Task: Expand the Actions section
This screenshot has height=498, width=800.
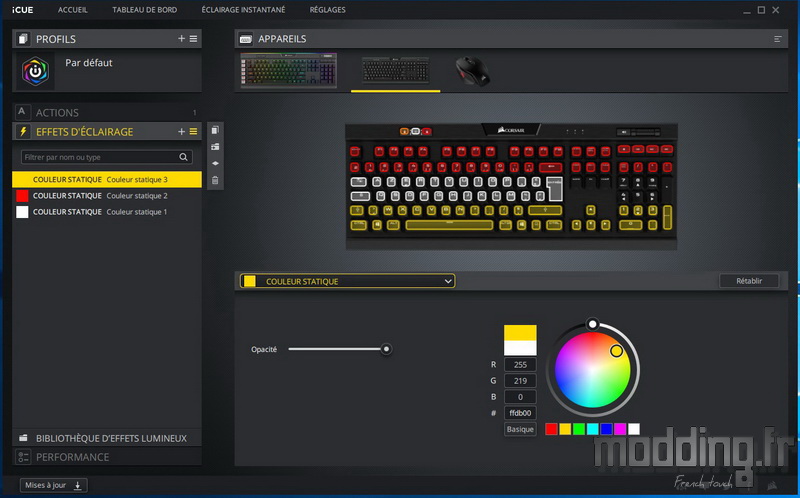Action: pyautogui.click(x=107, y=112)
